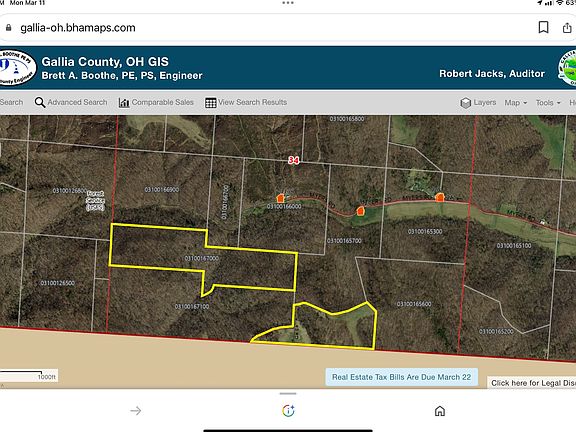
Task: Select the Comparable Sales menu item
Action: point(162,102)
